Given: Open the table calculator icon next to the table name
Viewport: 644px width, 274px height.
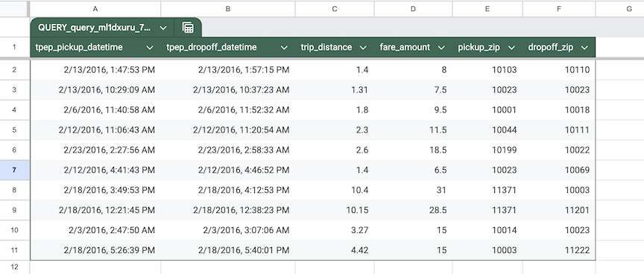Looking at the screenshot, I should click(188, 28).
